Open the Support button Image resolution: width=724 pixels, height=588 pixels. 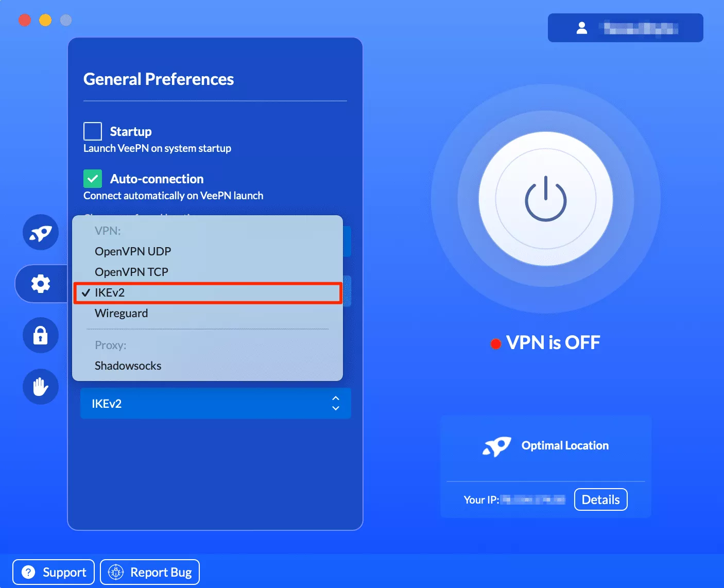point(54,572)
